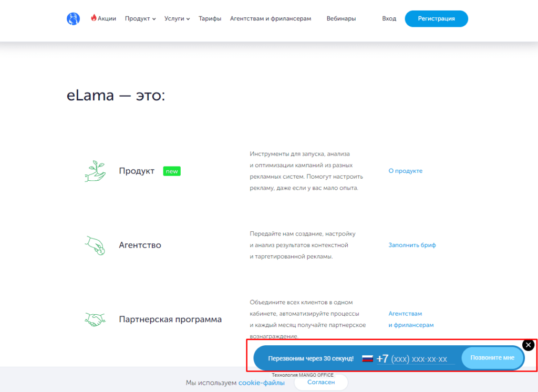Go to Агентствам и фрилансерам in navbar

271,18
